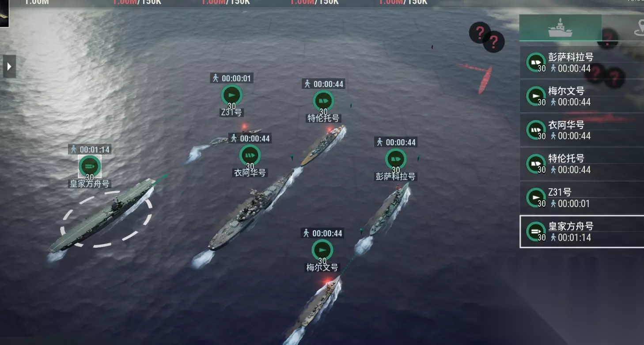Select Z31号 entry in fleet list

pos(582,197)
